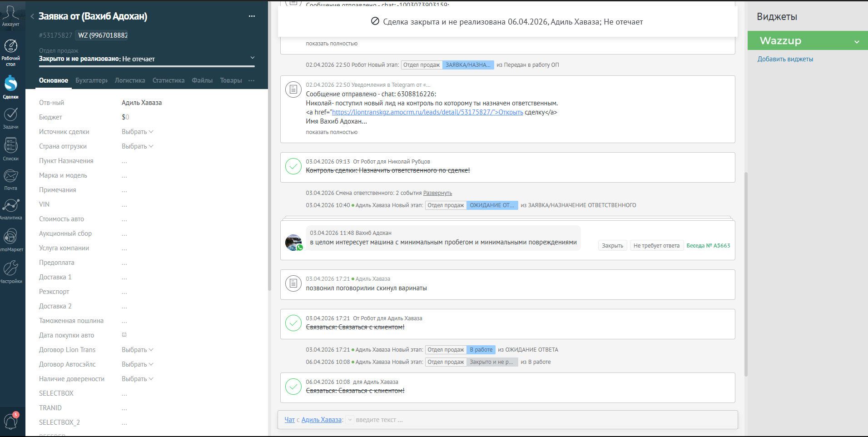Switch to Логистика tab
Screen dimensions: 868x437
pos(130,80)
